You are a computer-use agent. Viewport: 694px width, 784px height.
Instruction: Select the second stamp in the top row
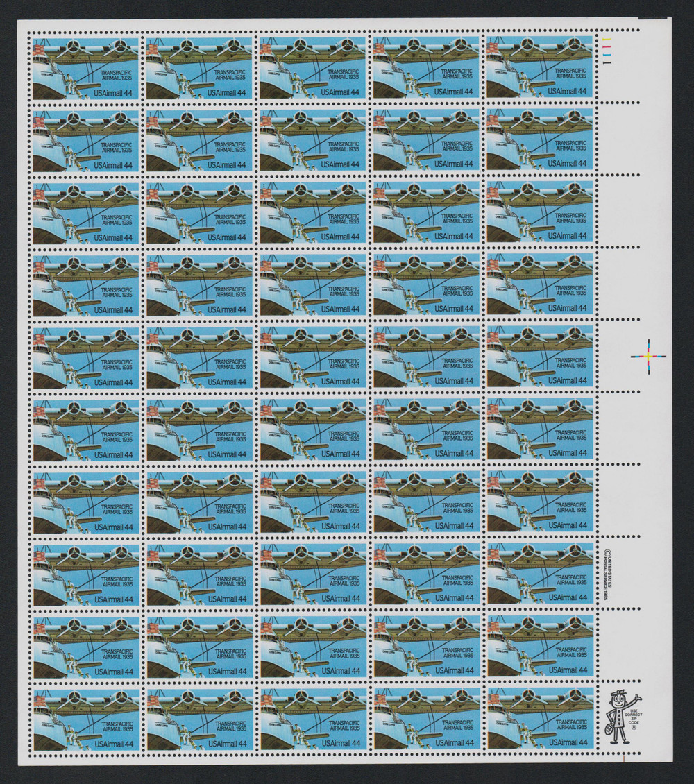click(x=199, y=67)
